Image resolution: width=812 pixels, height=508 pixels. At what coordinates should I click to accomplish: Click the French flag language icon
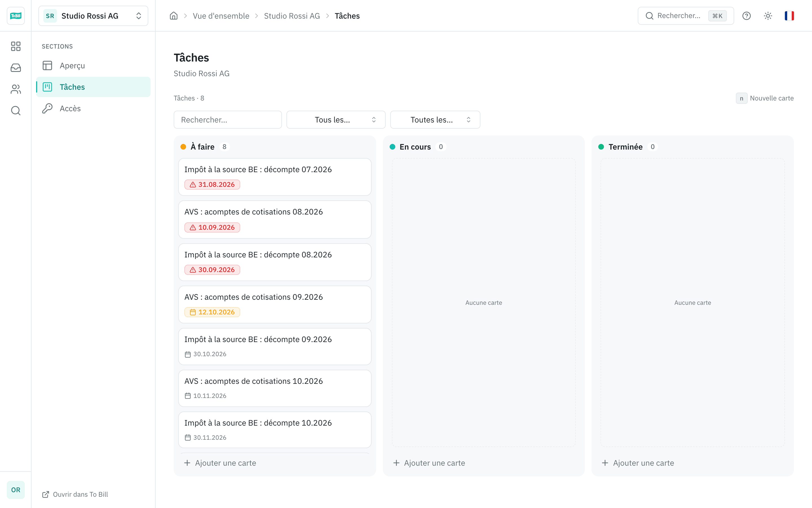point(789,16)
